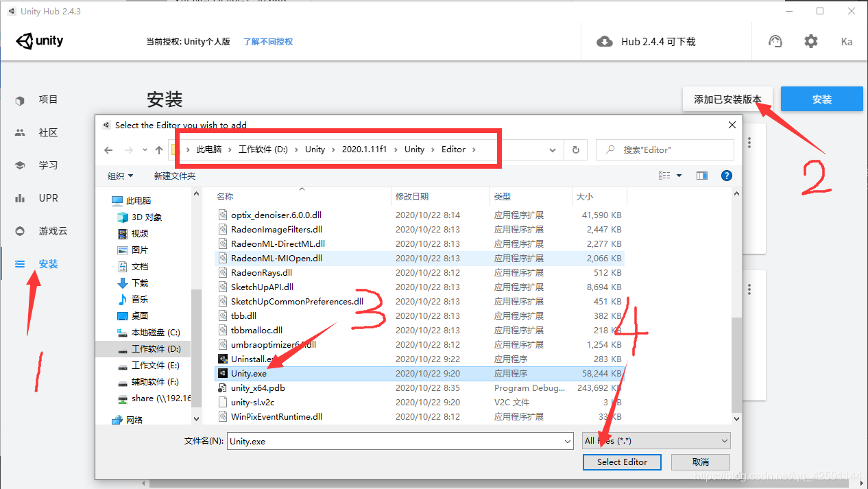Open the Learn (学习) section

[38, 165]
